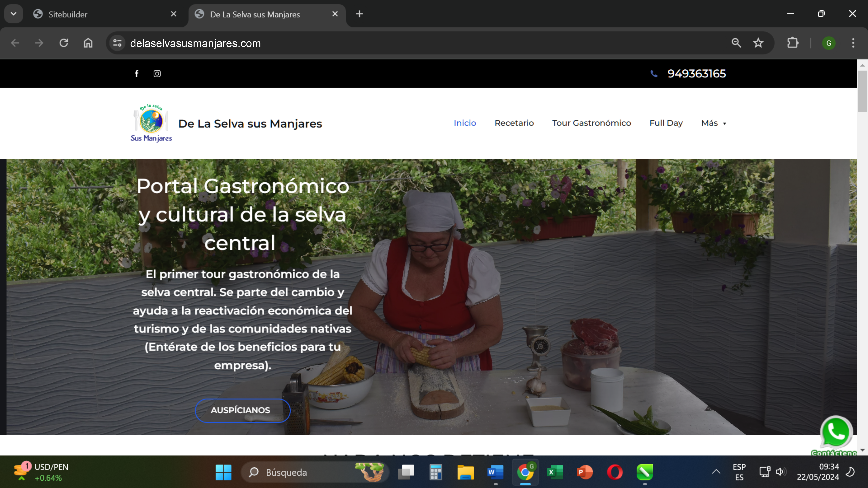
Task: Close the De La Selva sus Manjares tab
Action: 335,14
